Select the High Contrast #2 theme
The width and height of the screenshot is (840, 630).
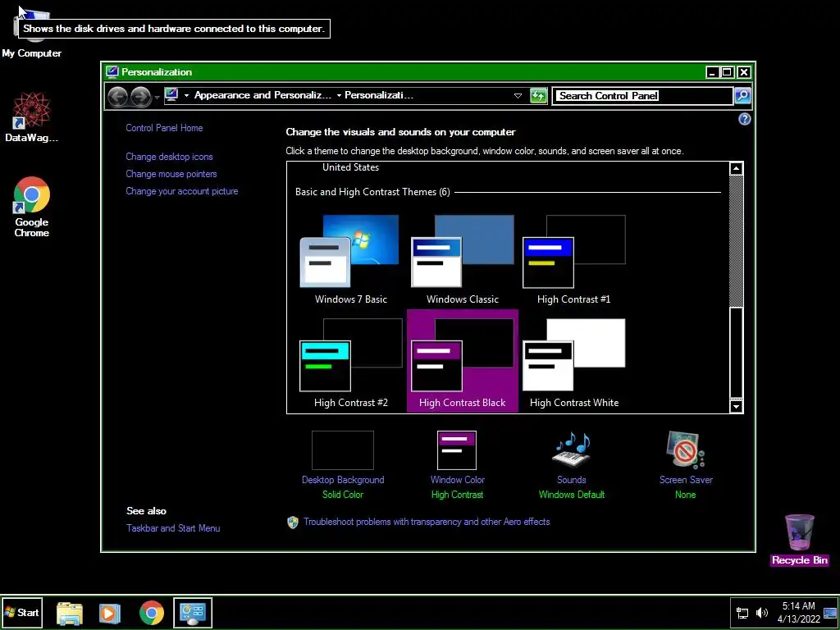tap(351, 363)
